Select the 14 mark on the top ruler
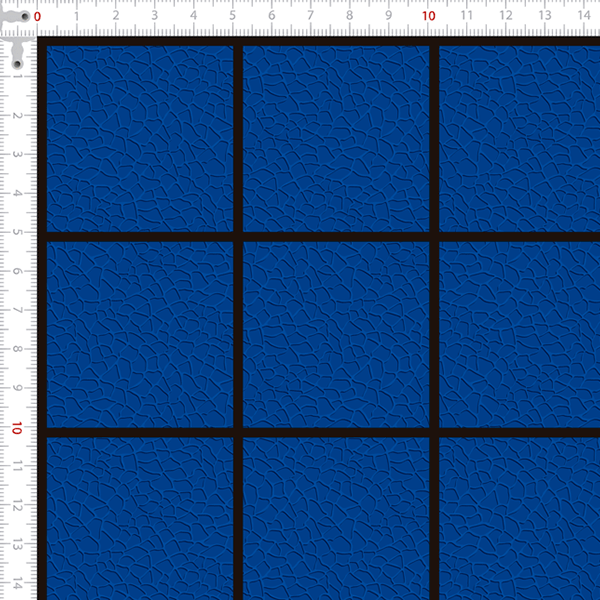 coord(584,16)
